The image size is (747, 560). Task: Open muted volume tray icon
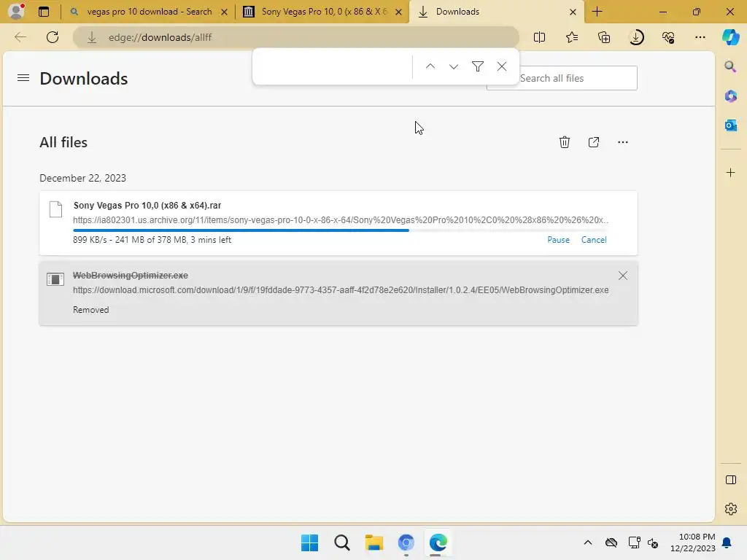click(x=653, y=542)
